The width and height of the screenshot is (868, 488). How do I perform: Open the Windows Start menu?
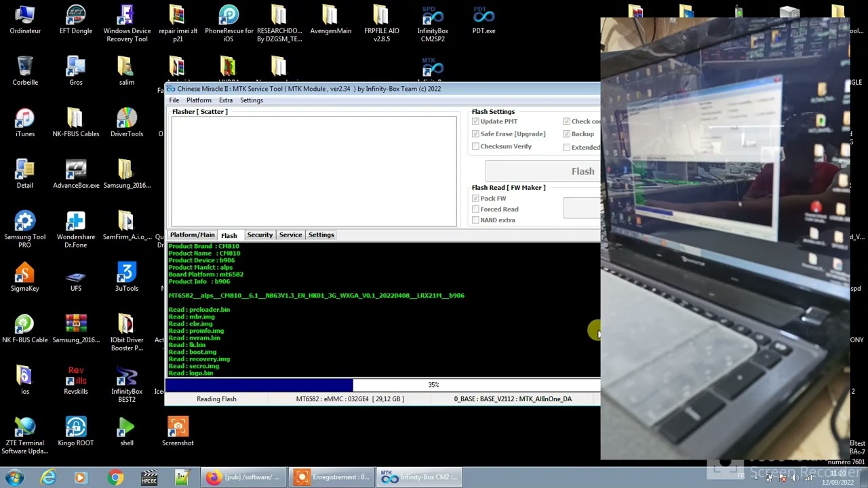click(x=14, y=477)
